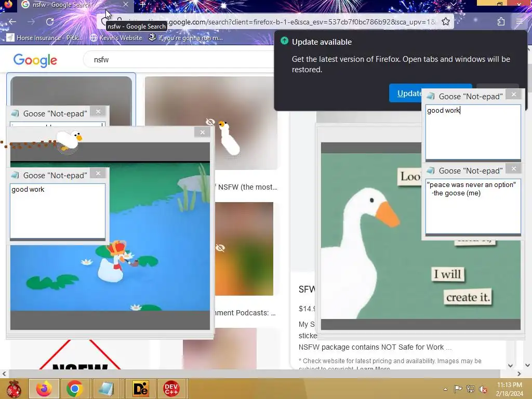Click the Not-epad icon in 'peace' window title

(x=431, y=170)
